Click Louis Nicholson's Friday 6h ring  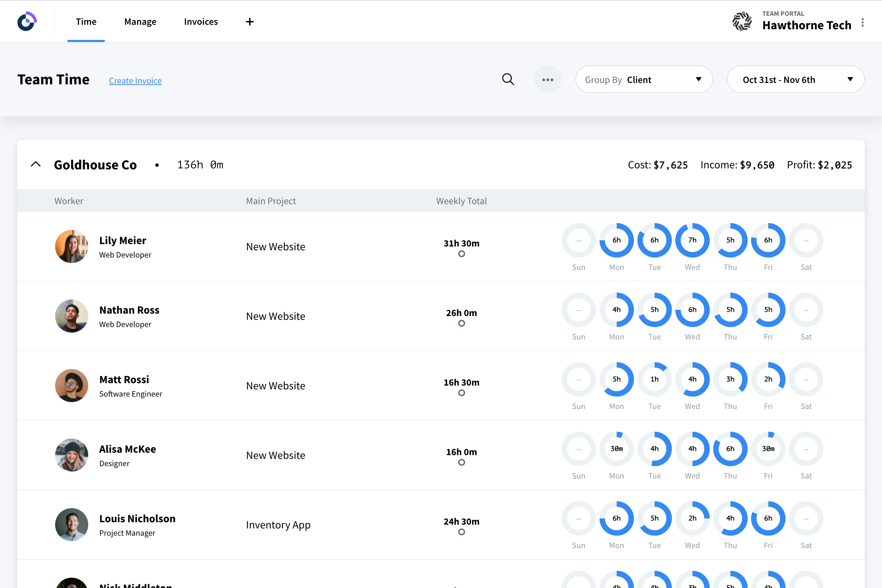click(x=768, y=518)
